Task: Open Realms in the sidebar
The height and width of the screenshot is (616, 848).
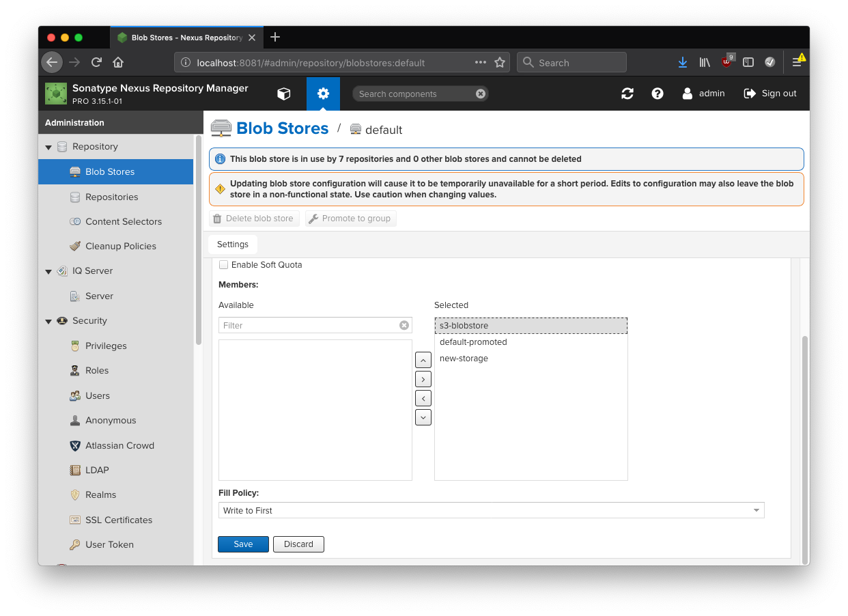Action: click(x=116, y=494)
